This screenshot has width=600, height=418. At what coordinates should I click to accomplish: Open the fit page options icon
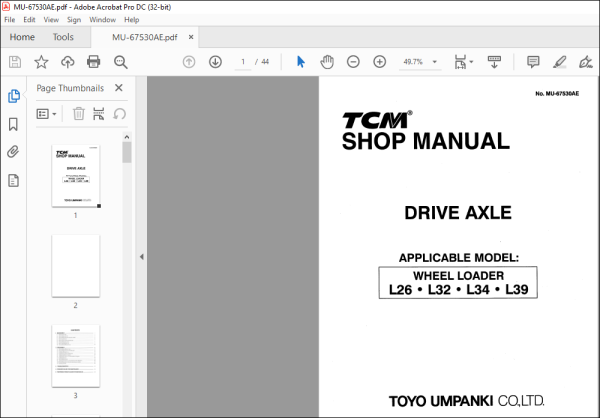460,62
